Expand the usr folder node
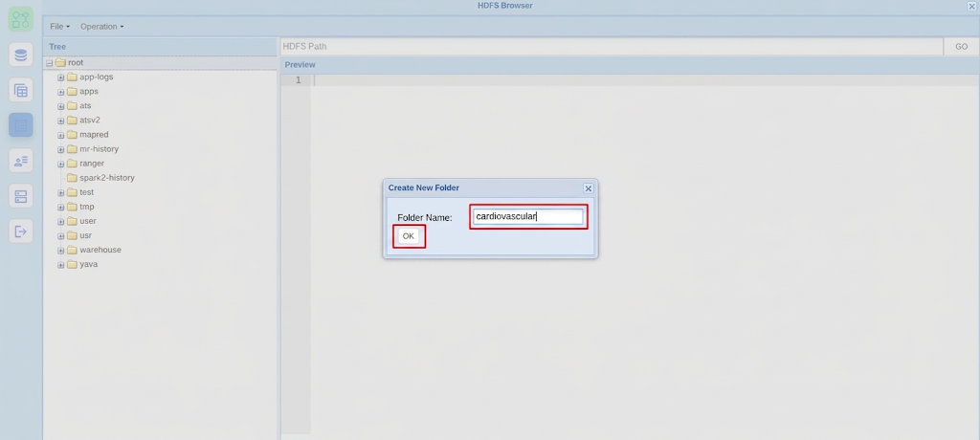This screenshot has width=980, height=440. [60, 235]
